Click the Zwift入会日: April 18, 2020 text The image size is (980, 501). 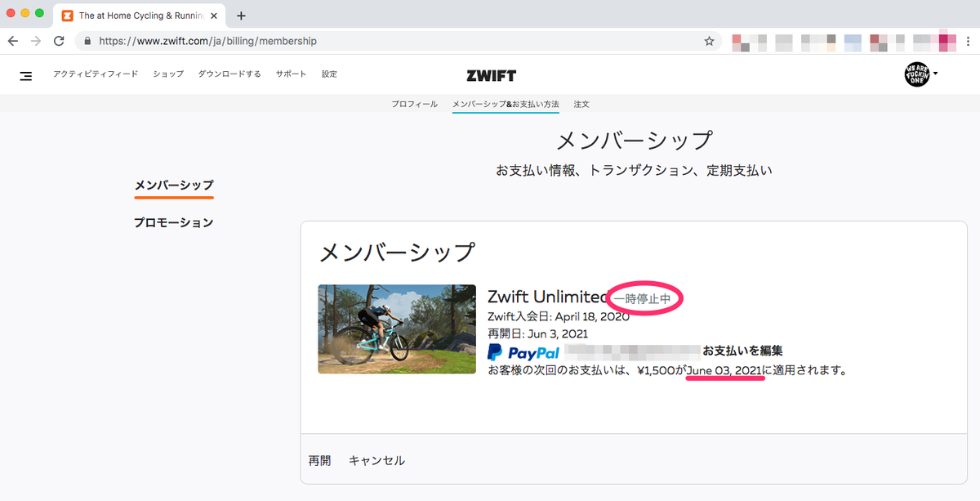558,317
